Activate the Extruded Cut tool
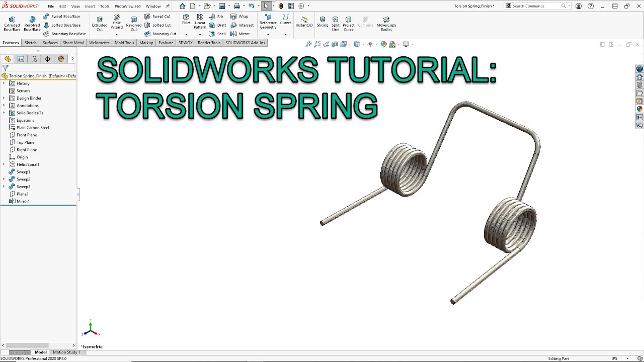This screenshot has height=362, width=644. click(x=100, y=24)
